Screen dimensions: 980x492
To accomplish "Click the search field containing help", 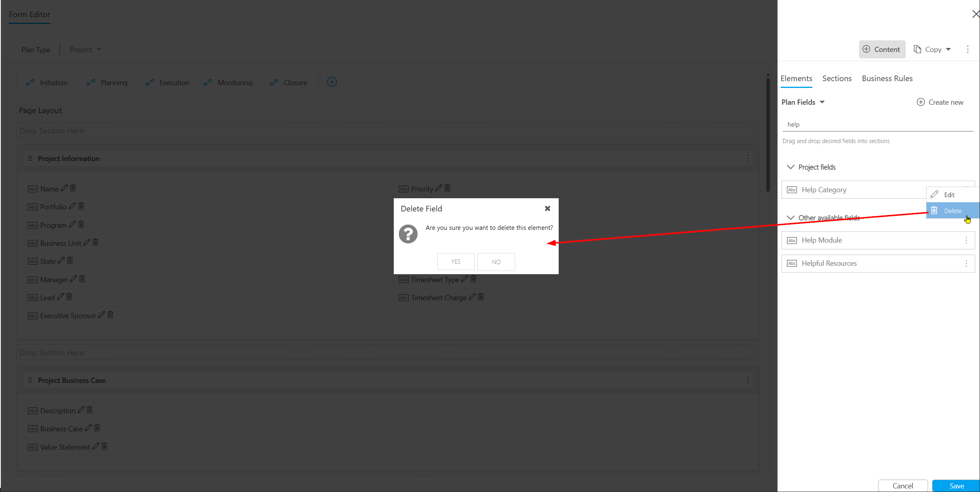I will [x=878, y=125].
